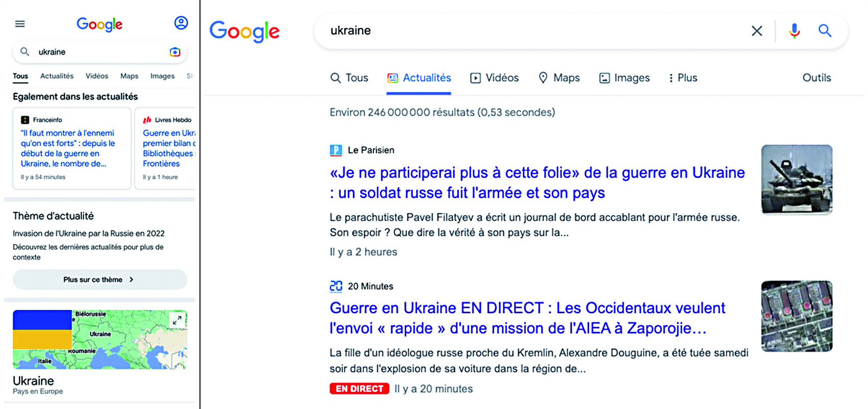This screenshot has height=409, width=868.
Task: Click 20 Minutes source name
Action: click(x=370, y=286)
